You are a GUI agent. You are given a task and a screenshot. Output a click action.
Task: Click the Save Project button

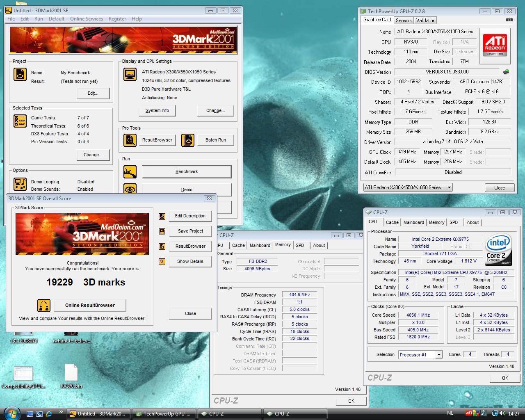point(190,231)
